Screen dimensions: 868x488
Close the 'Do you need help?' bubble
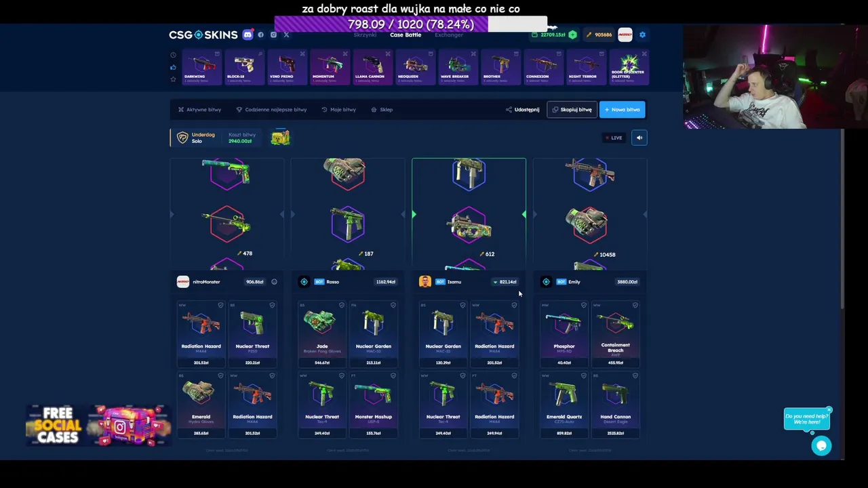pos(829,410)
